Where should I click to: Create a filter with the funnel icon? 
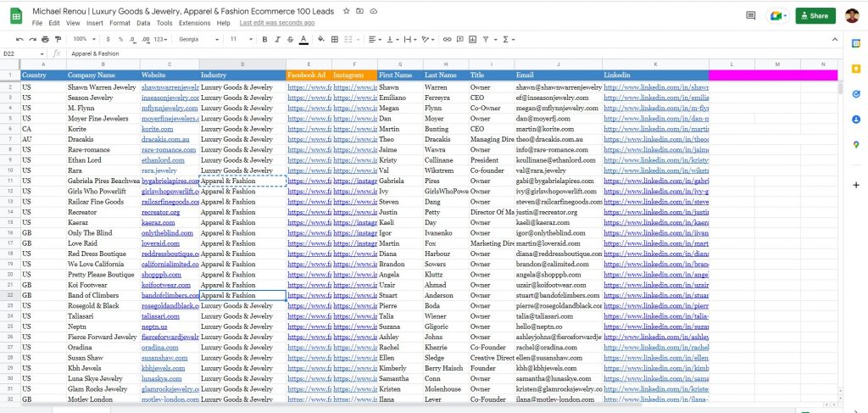486,39
